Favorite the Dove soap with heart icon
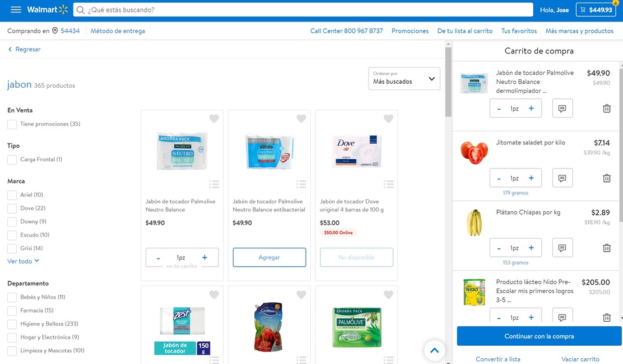The width and height of the screenshot is (623, 364). (x=388, y=118)
